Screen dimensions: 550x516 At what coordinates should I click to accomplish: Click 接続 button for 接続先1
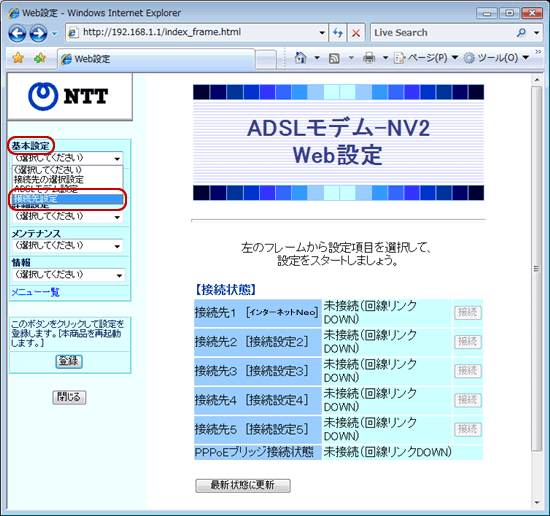click(x=468, y=312)
